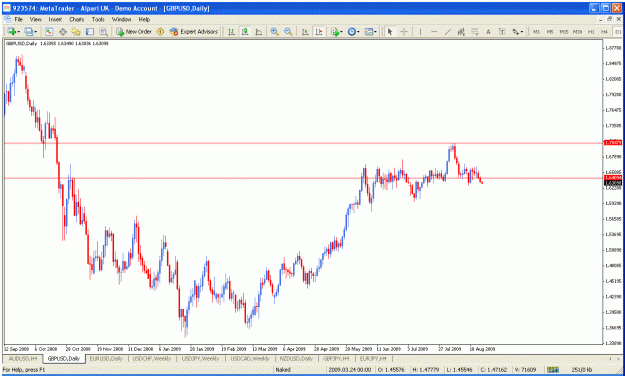The height and width of the screenshot is (376, 625).
Task: Switch chart to line chart mode
Action: click(x=258, y=31)
